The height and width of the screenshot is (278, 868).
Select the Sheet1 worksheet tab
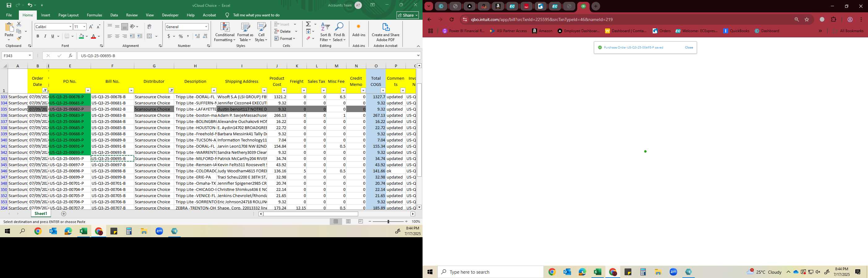[x=41, y=214]
